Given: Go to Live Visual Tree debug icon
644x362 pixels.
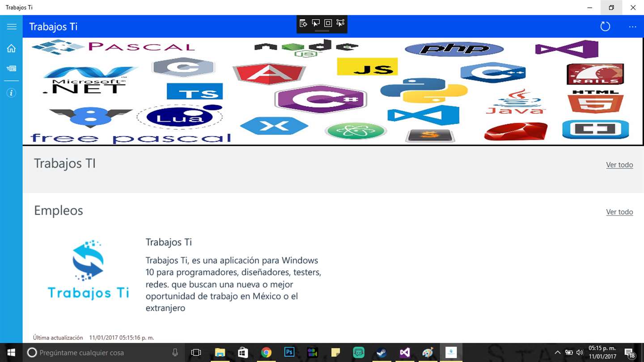Looking at the screenshot, I should coord(303,23).
